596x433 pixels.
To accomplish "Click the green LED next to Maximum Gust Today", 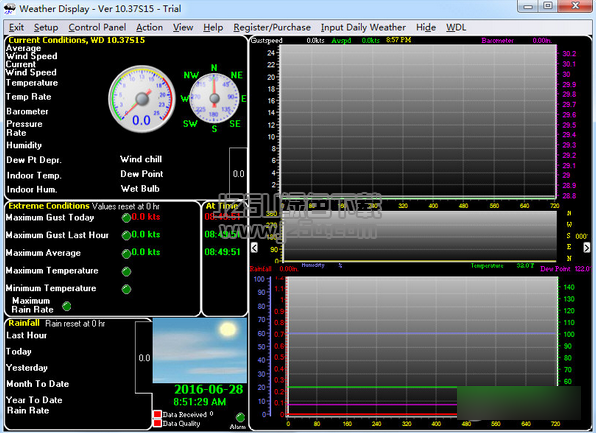I will coord(126,218).
